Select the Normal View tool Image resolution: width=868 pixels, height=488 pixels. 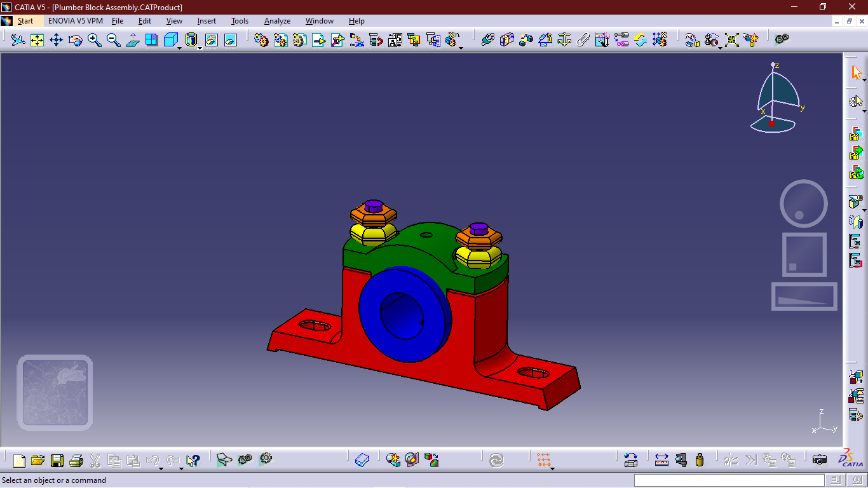(132, 40)
